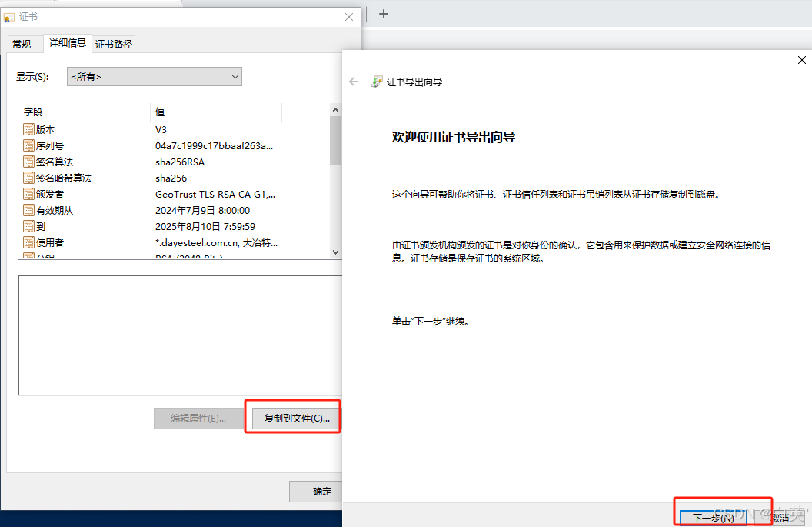Image resolution: width=812 pixels, height=527 pixels.
Task: Select the 使用者 field icon
Action: [28, 242]
